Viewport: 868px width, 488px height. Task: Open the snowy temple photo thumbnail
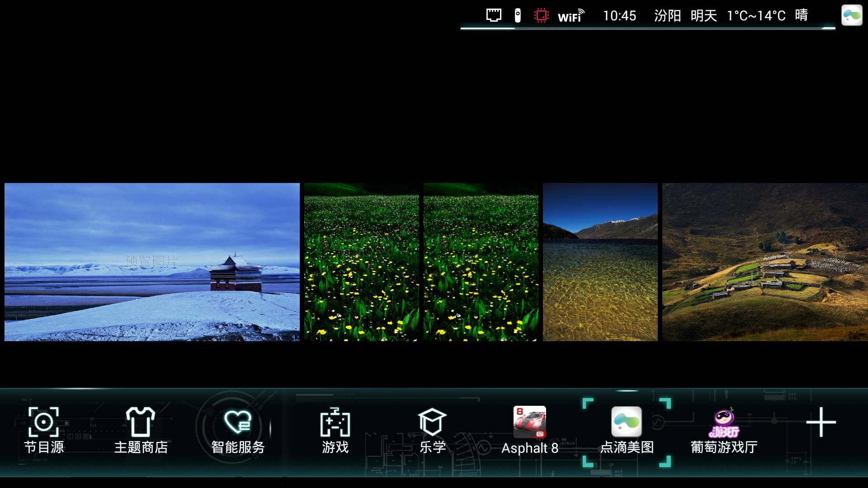[x=152, y=262]
